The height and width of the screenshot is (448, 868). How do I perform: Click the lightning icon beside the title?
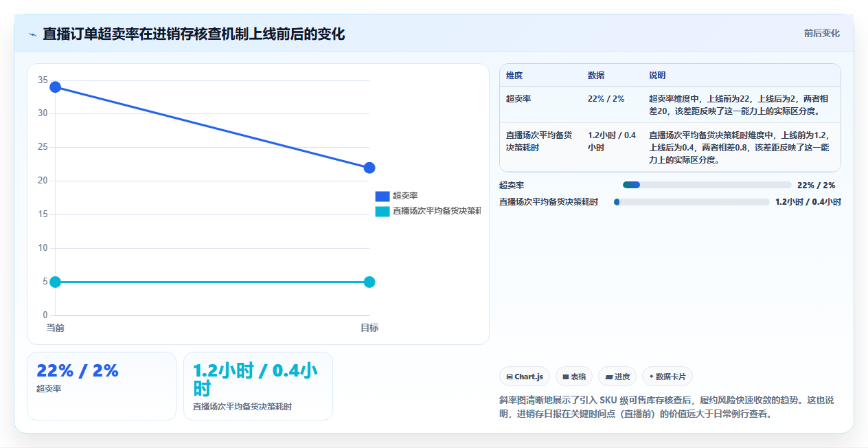tap(32, 34)
